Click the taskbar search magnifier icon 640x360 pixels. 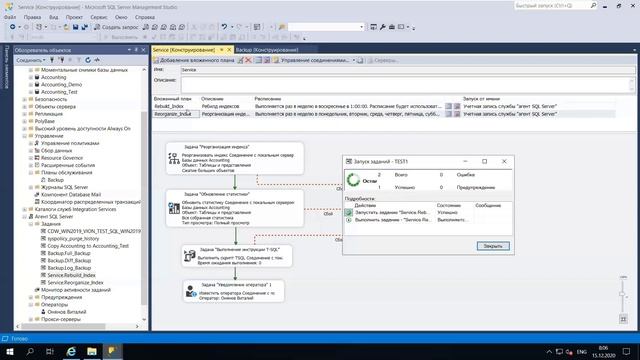30,351
